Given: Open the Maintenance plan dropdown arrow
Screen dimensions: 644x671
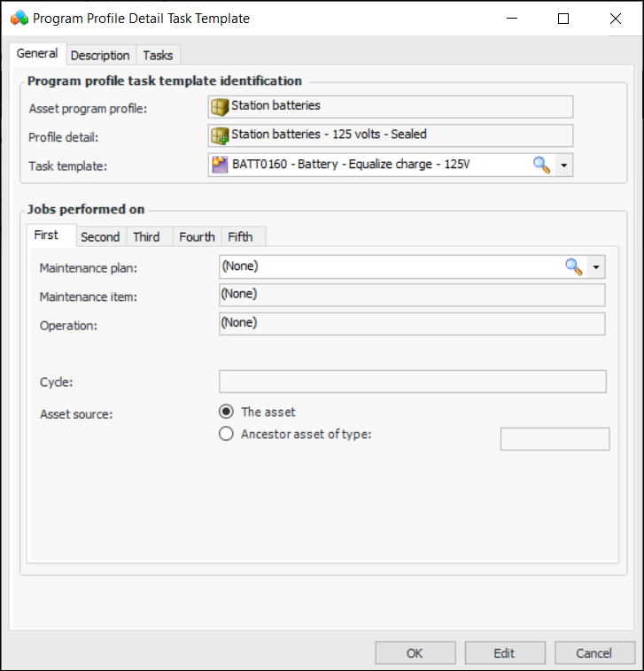Looking at the screenshot, I should [x=596, y=267].
